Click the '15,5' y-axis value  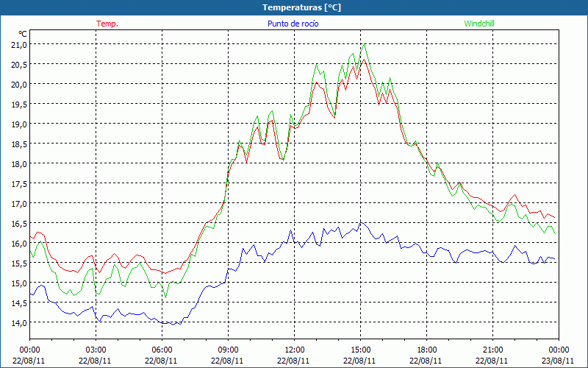19,263
